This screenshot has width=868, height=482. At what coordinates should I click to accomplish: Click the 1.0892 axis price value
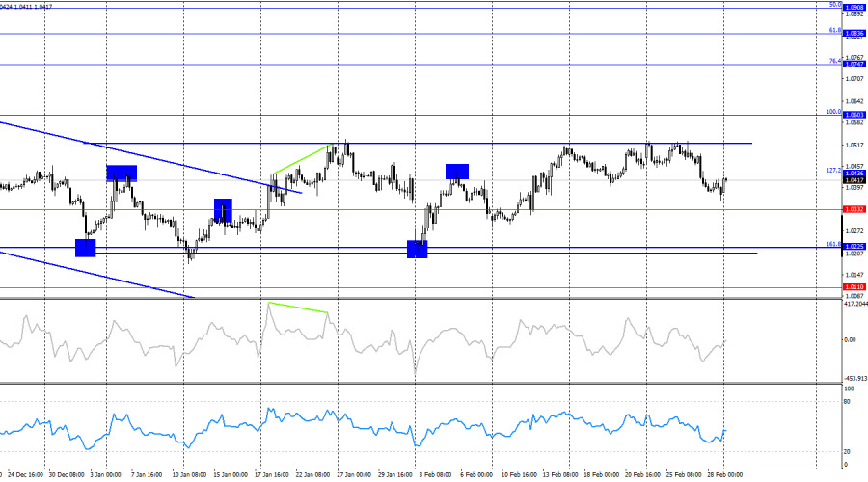coord(854,14)
